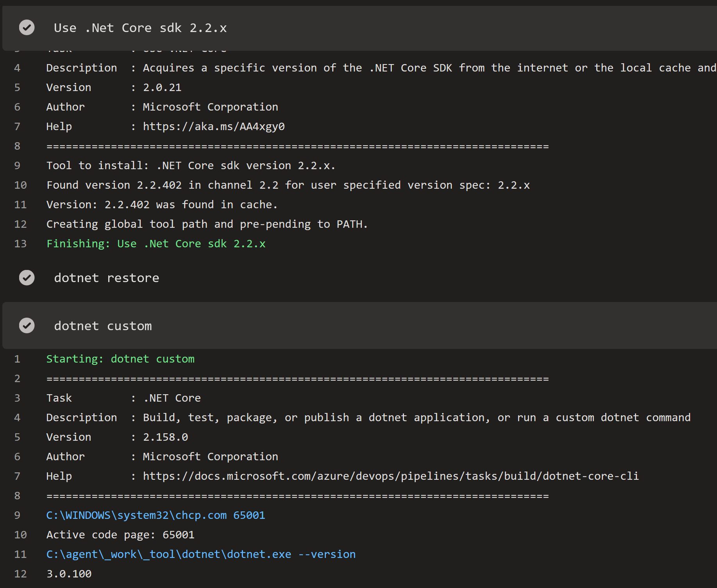Toggle visibility of dotnet custom log section
This screenshot has width=717, height=588.
[103, 325]
